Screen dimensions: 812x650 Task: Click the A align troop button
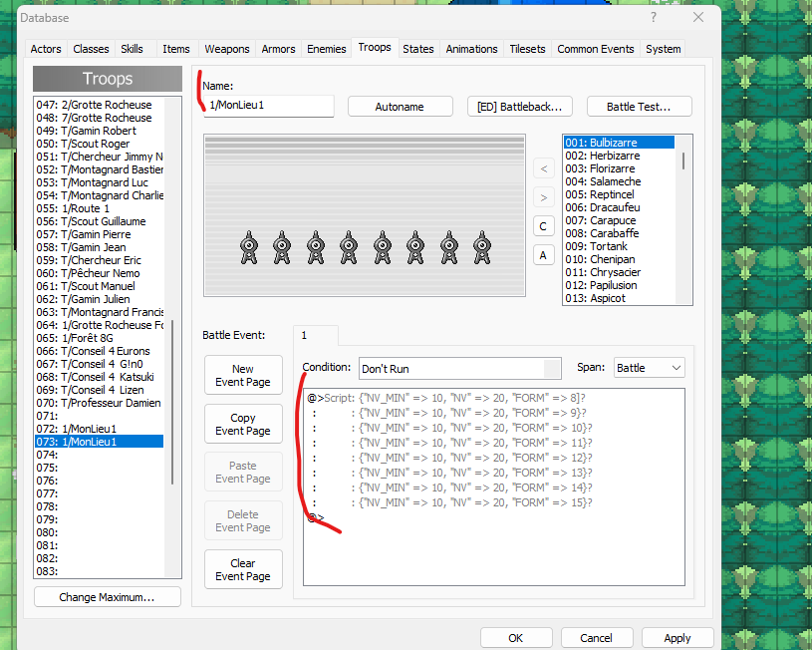point(543,255)
